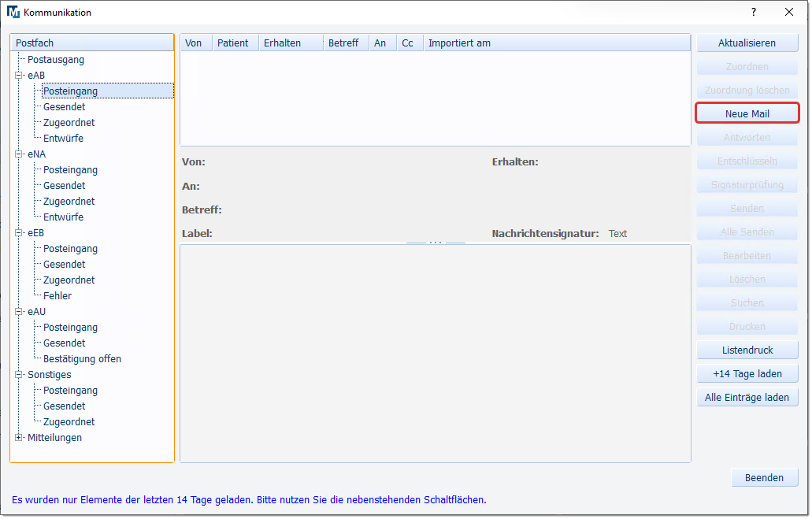
Task: Sort by the Betreff column header
Action: 347,43
